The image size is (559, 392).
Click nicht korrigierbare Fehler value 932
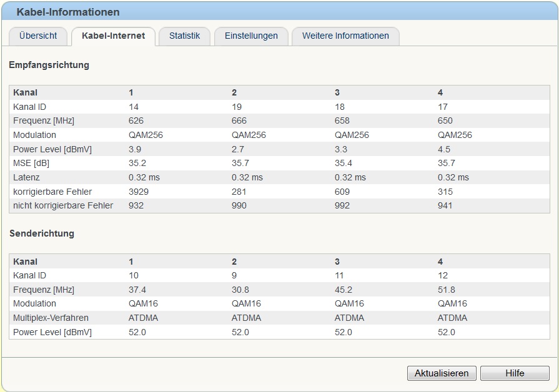coord(136,205)
